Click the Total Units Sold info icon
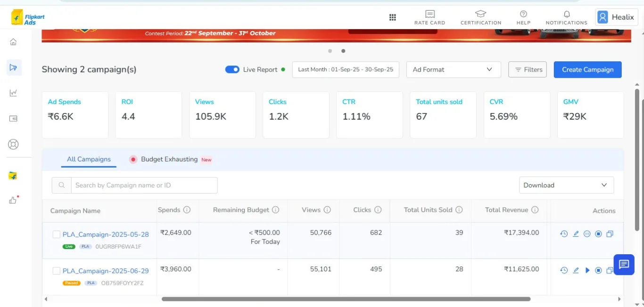Screen dimensions: 644x307 (x=459, y=210)
